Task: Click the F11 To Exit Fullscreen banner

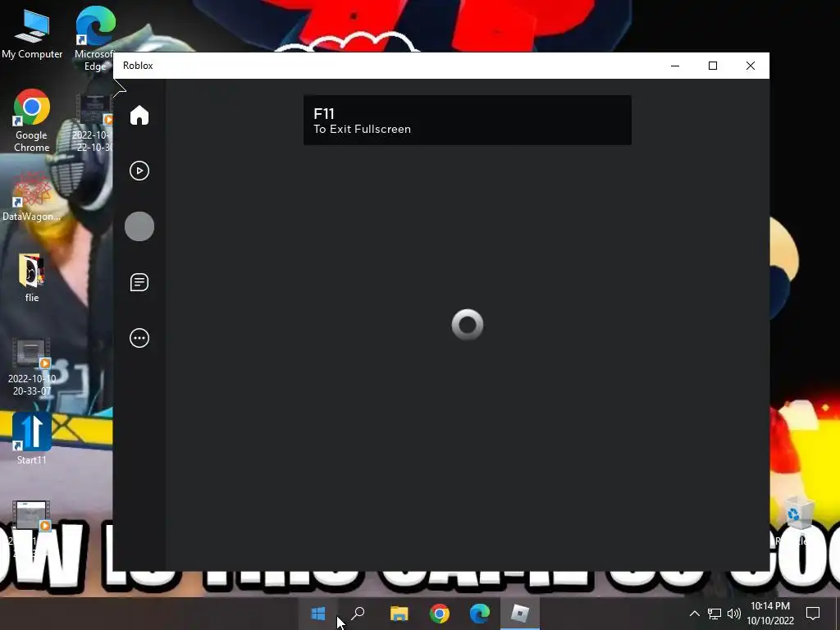Action: click(467, 120)
